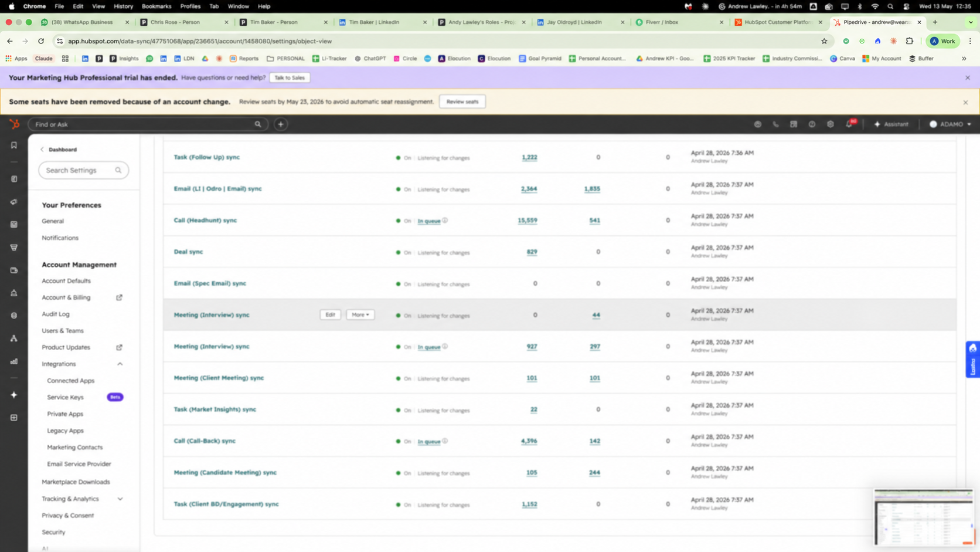Image resolution: width=980 pixels, height=552 pixels.
Task: Click the 1,835 count for Email (LI | Odro | Email) sync
Action: tap(592, 189)
